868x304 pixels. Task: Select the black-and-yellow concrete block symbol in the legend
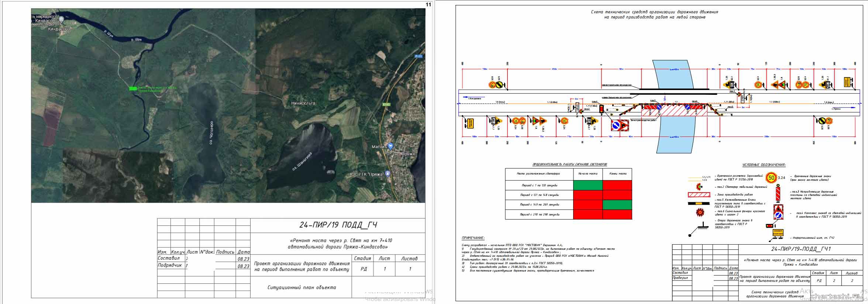coord(699,203)
